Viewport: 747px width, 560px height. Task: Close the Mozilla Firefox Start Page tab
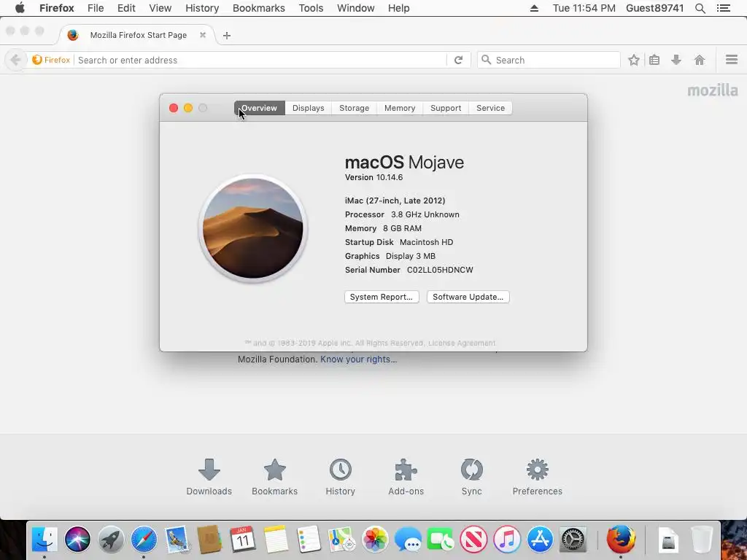203,35
